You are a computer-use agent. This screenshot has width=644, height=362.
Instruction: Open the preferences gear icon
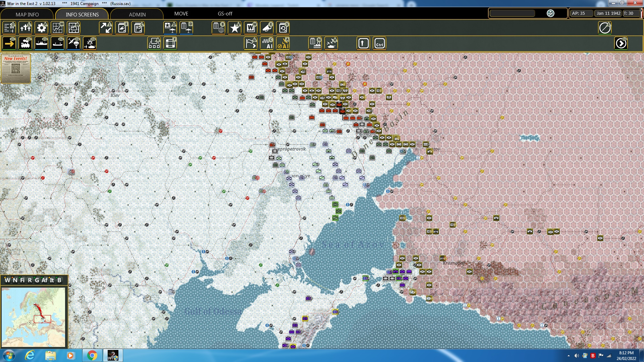(41, 28)
